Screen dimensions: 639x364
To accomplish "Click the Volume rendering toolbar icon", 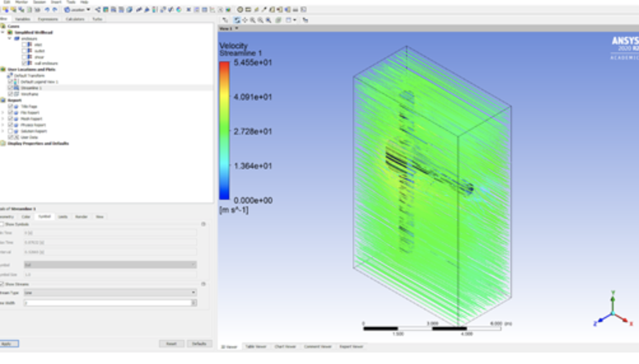I will 129,10.
